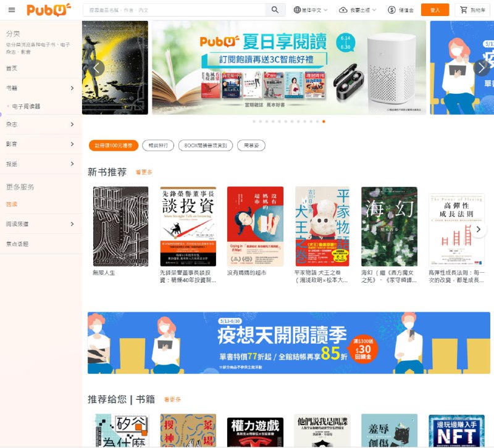The height and width of the screenshot is (448, 494).
Task: Select the last orange carousel dot
Action: tap(324, 121)
